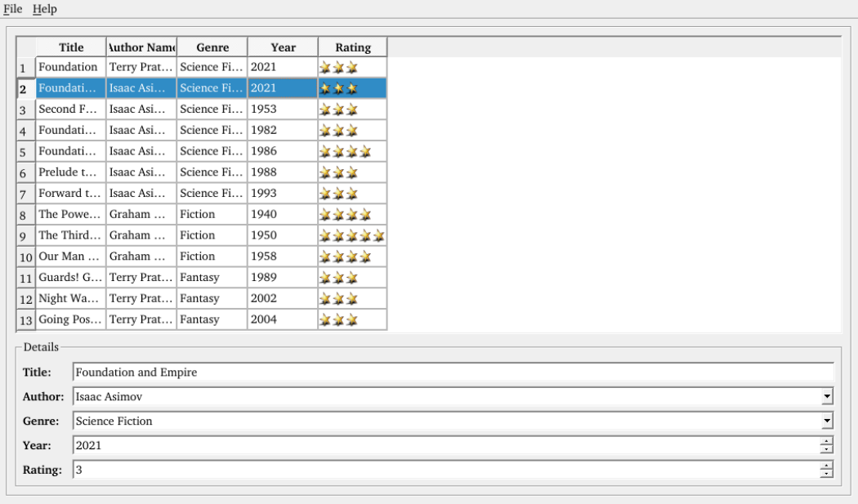Image resolution: width=858 pixels, height=504 pixels.
Task: Open the File menu
Action: point(12,9)
